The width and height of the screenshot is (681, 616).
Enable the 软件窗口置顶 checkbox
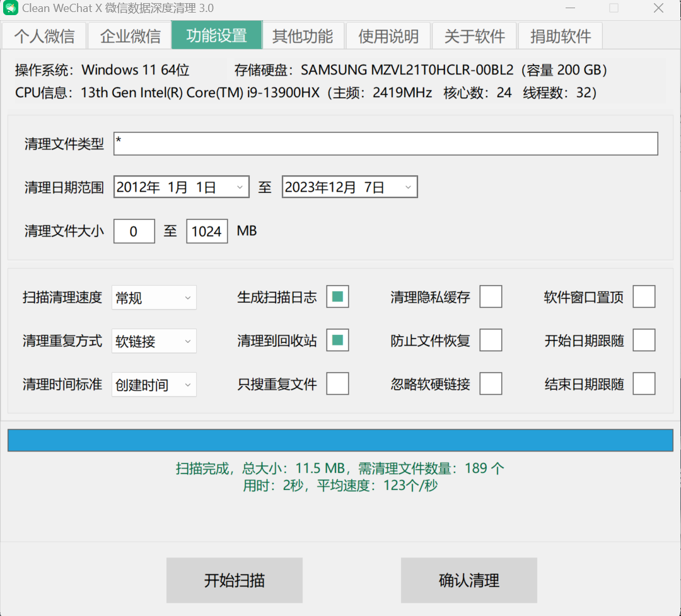click(644, 297)
